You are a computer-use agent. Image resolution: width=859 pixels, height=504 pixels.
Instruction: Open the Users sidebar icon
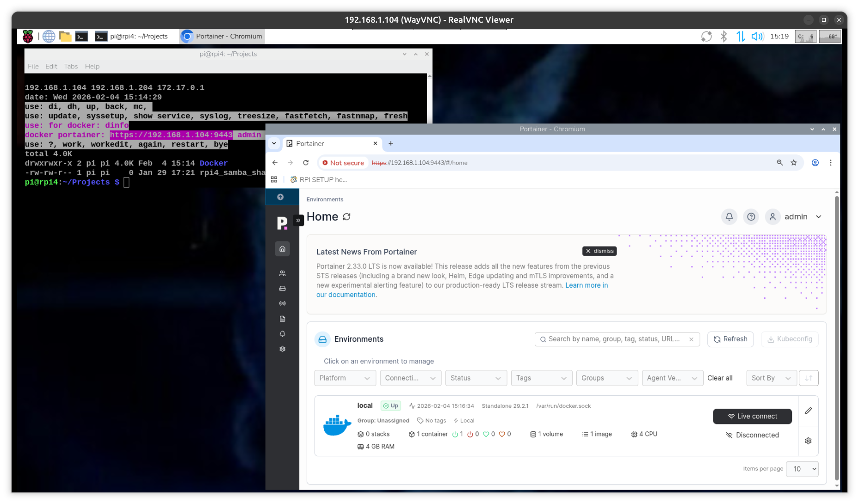click(282, 273)
